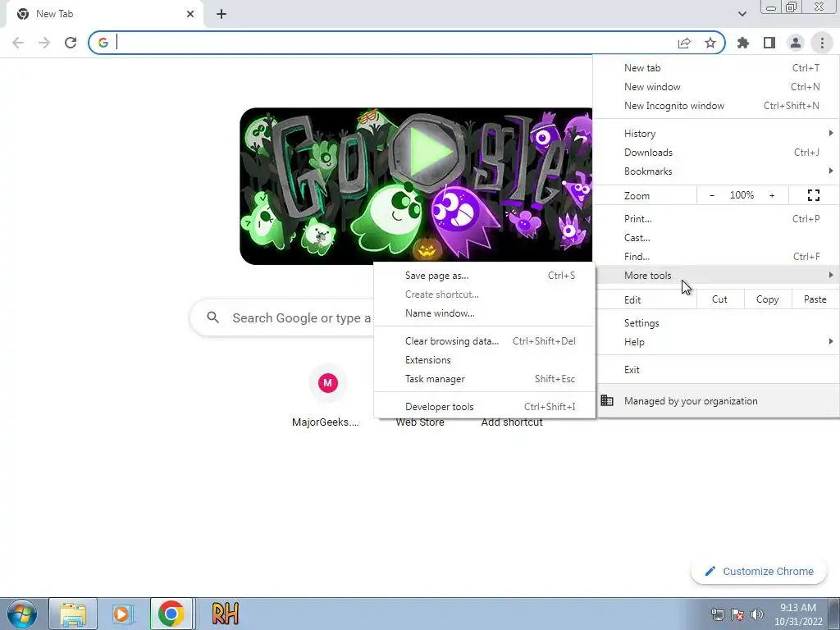Image resolution: width=840 pixels, height=630 pixels.
Task: Choose Exit in the Chrome menu
Action: tap(716, 370)
